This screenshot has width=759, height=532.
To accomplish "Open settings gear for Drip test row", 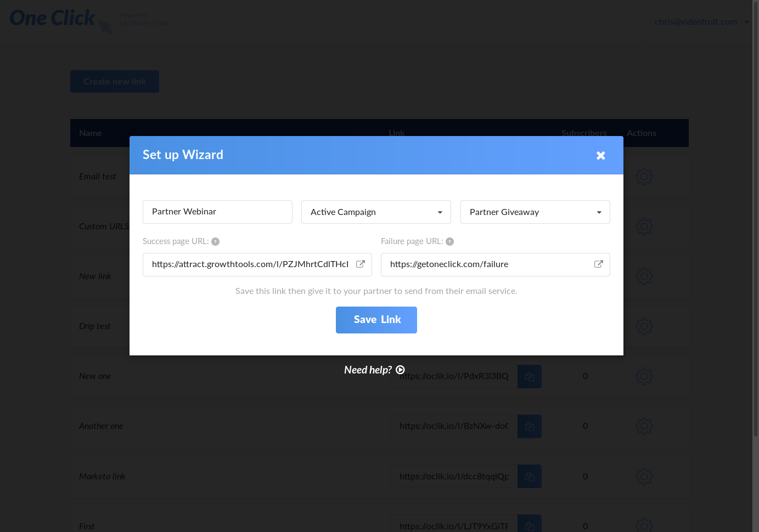I will [x=644, y=326].
